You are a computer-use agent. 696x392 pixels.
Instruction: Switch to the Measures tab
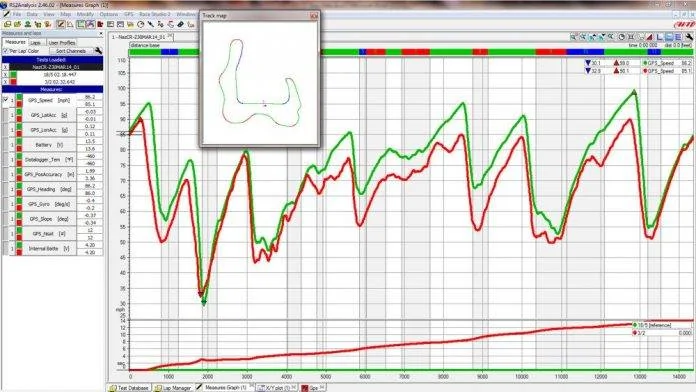point(15,42)
